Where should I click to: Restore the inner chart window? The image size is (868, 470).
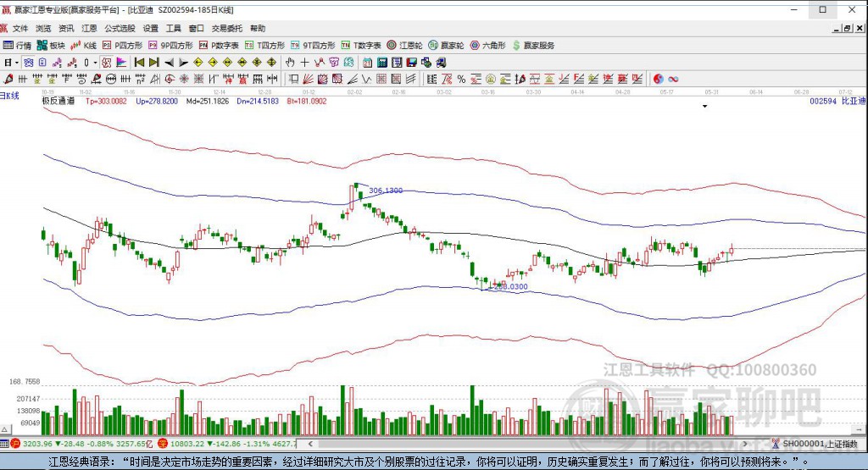click(x=847, y=28)
